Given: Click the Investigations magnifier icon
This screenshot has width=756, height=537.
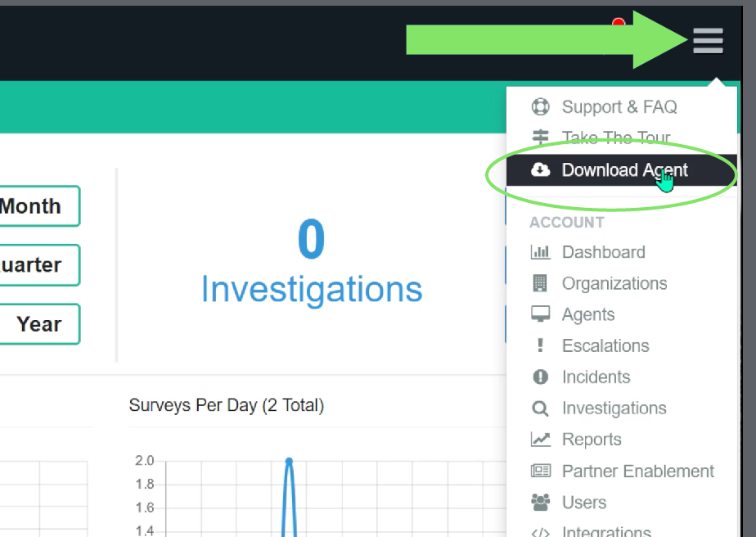Looking at the screenshot, I should click(x=540, y=408).
